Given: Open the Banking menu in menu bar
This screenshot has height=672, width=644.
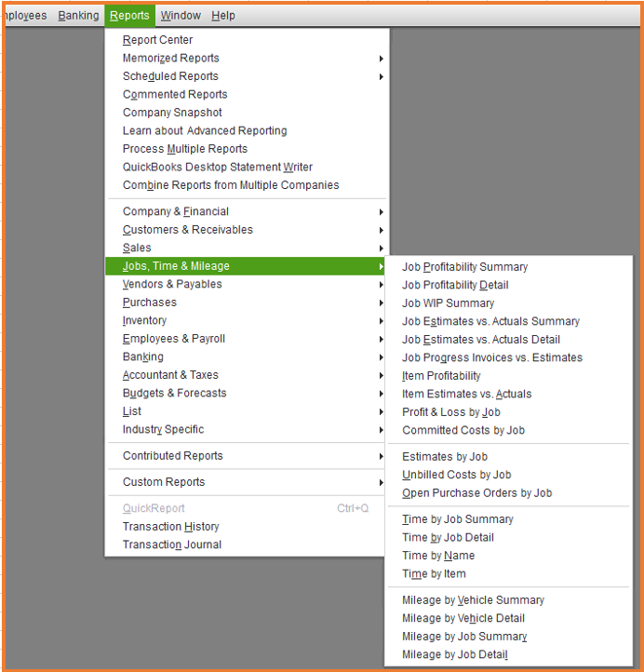Looking at the screenshot, I should click(78, 16).
